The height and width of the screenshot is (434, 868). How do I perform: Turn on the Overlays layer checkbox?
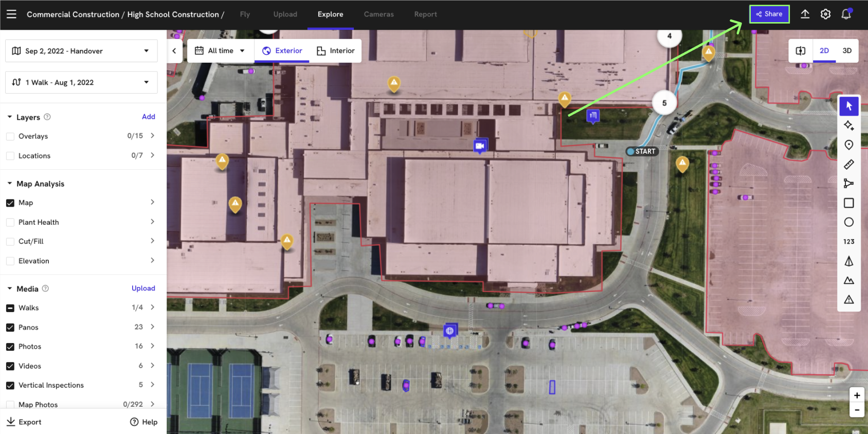10,136
